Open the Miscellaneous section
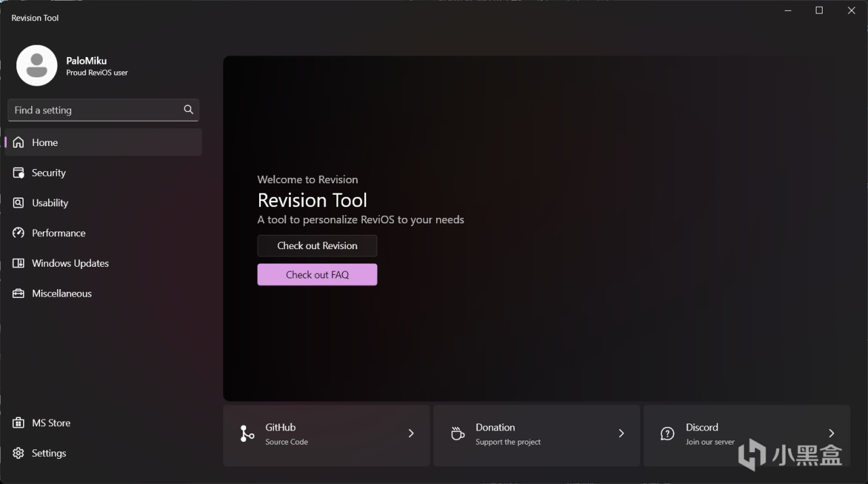Viewport: 868px width, 484px height. (62, 293)
